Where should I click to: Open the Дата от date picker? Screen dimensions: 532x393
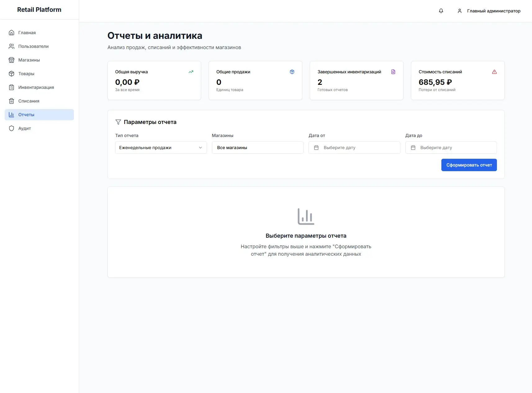coord(354,148)
